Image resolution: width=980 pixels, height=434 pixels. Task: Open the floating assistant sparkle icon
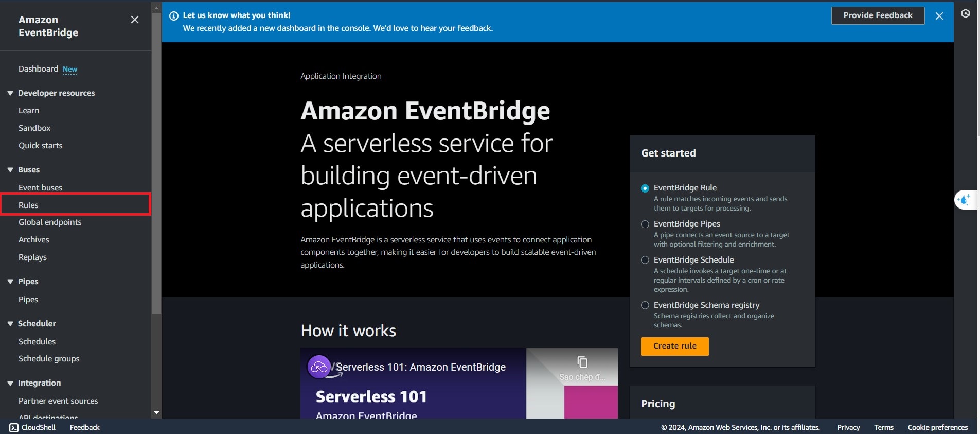[x=964, y=199]
